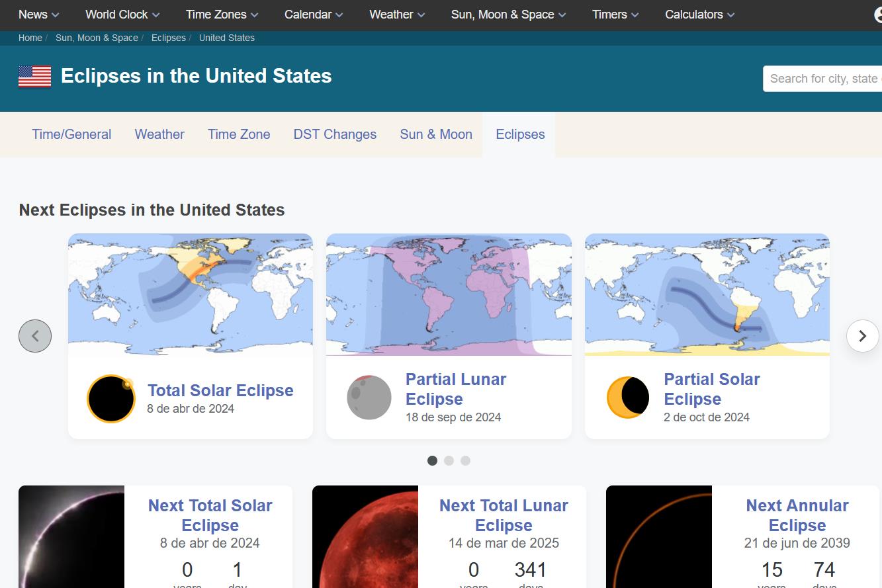The image size is (882, 588).
Task: Open the Timers dropdown
Action: [x=615, y=15]
